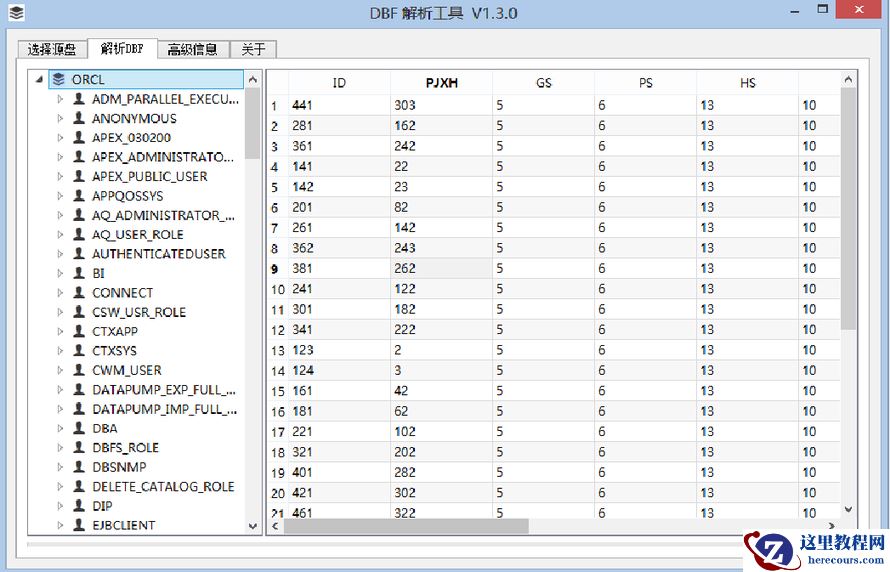Viewport: 890px width, 572px height.
Task: Open the 关于 tab
Action: pyautogui.click(x=253, y=49)
